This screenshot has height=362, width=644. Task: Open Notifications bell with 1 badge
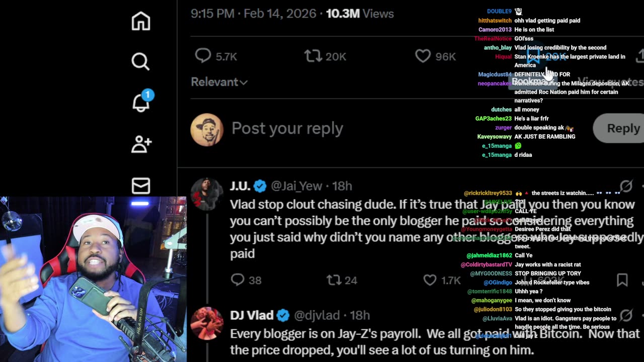(x=142, y=102)
